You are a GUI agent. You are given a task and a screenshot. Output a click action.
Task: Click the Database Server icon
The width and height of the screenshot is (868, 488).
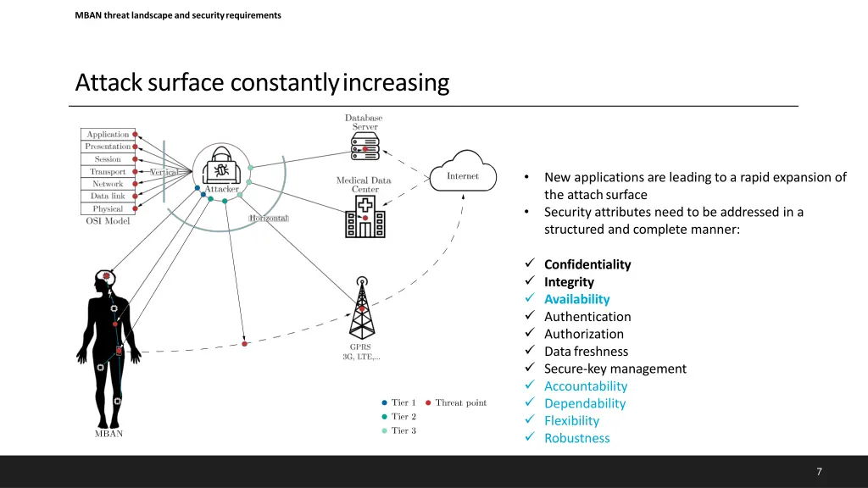[x=364, y=146]
